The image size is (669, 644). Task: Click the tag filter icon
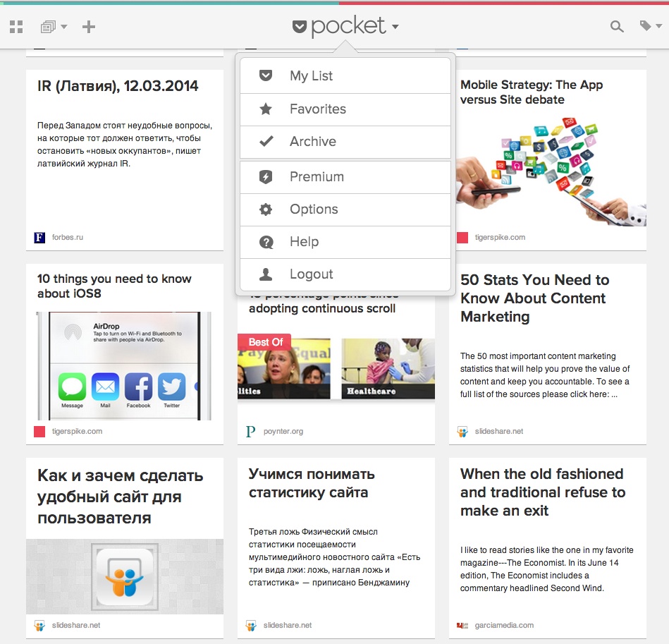tap(645, 25)
